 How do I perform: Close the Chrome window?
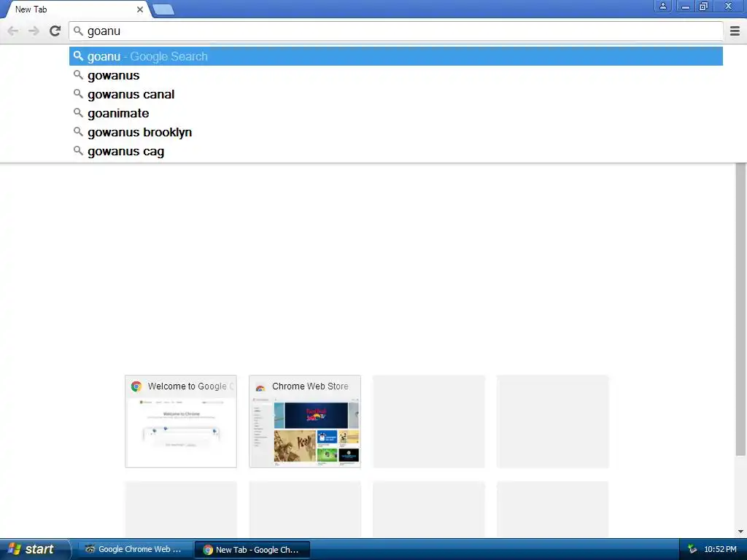tap(728, 6)
